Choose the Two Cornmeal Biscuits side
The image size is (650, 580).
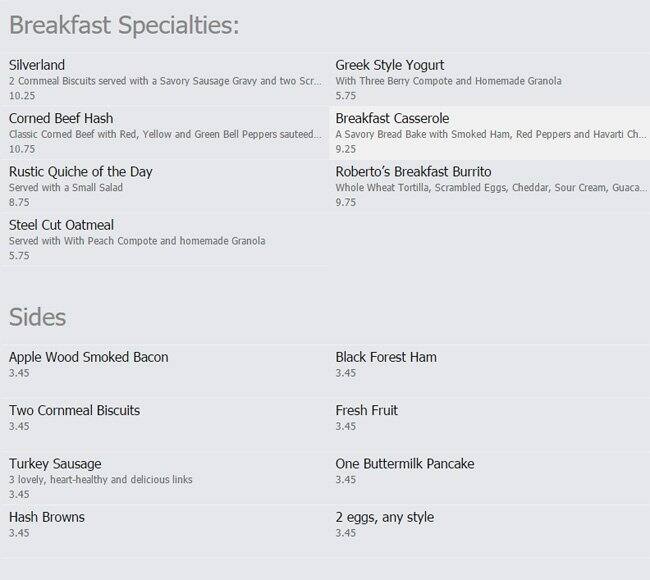point(74,410)
